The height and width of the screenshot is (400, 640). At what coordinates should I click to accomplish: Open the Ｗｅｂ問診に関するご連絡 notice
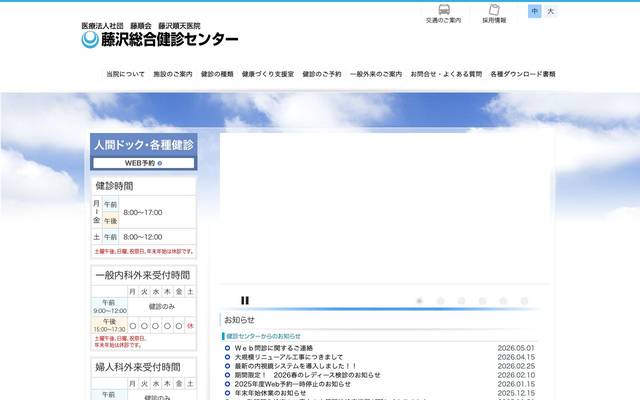tap(273, 348)
